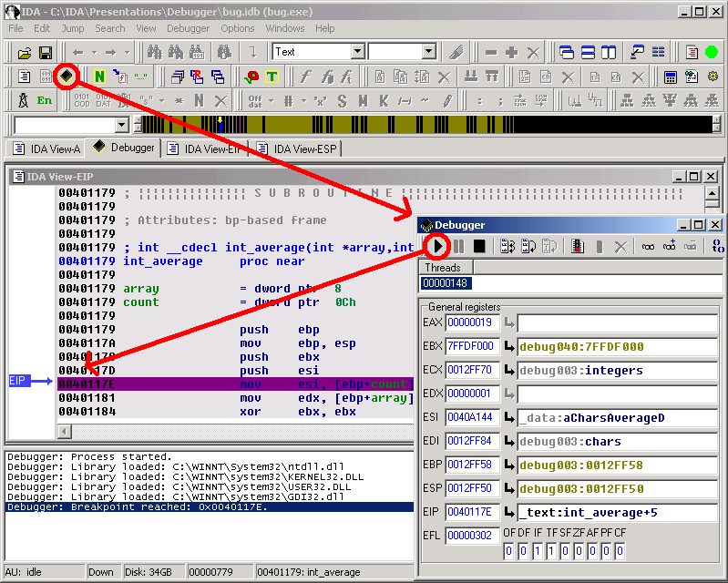The height and width of the screenshot is (583, 728).
Task: Switch to the IDA View-A tab
Action: (46, 148)
